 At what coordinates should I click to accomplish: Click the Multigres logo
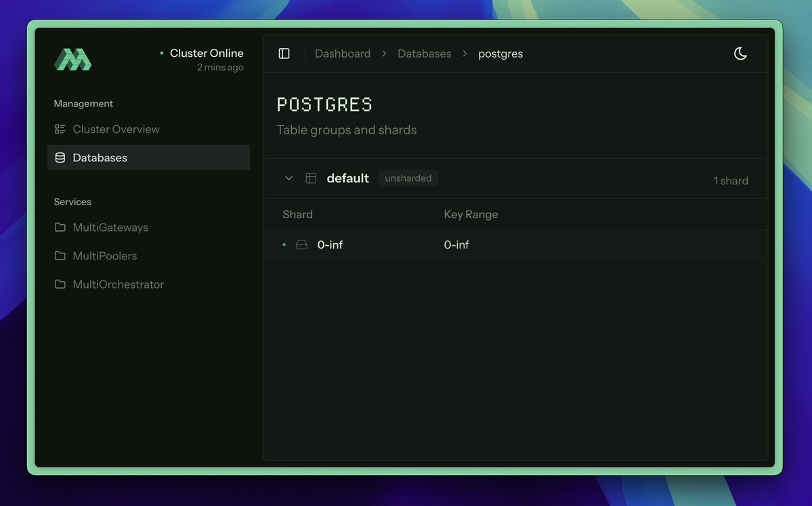[72, 59]
